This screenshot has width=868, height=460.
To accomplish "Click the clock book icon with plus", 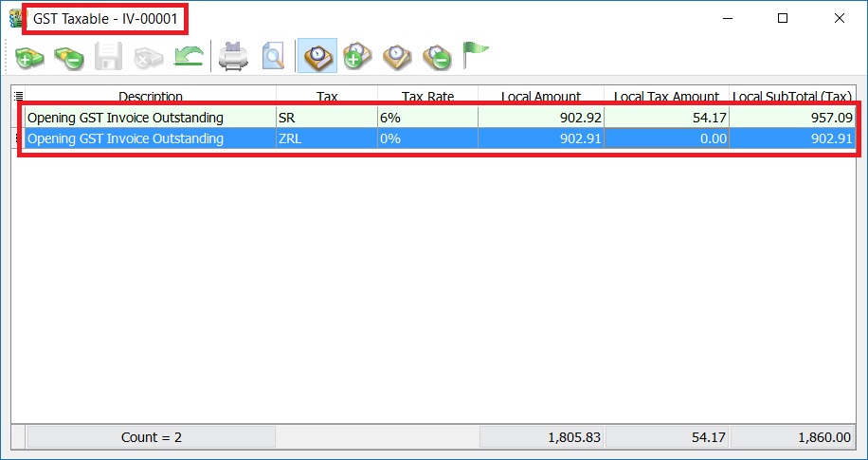I will 357,57.
